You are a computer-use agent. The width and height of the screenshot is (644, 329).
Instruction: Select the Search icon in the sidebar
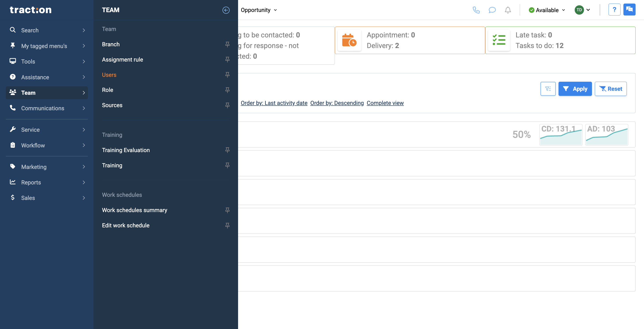click(13, 30)
